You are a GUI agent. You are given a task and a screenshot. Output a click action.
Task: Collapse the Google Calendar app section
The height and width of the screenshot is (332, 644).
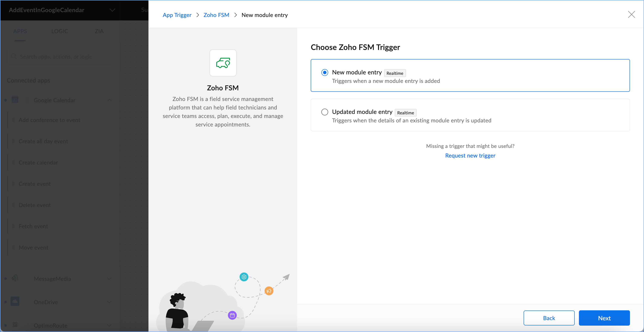[x=109, y=100]
